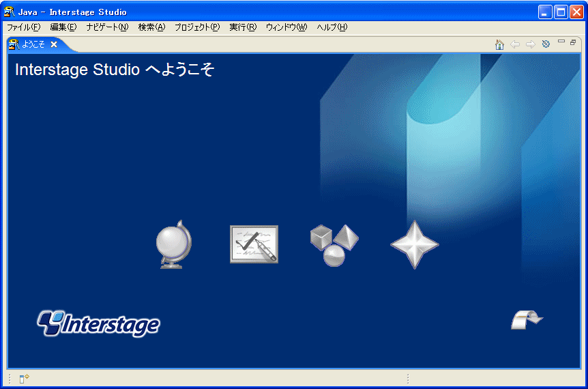Click the fast view icon in status bar
The height and width of the screenshot is (389, 588).
click(x=24, y=379)
